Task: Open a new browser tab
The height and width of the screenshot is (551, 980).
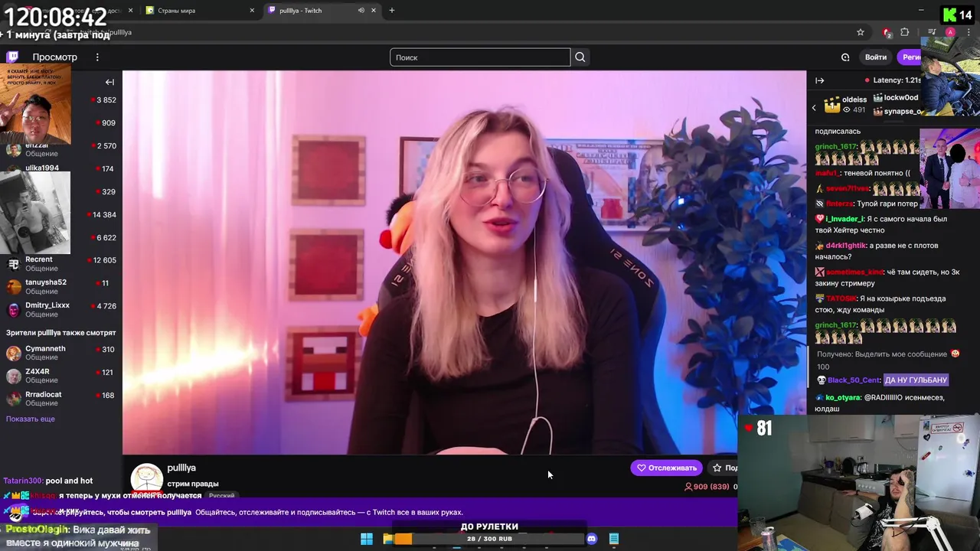Action: click(x=392, y=11)
